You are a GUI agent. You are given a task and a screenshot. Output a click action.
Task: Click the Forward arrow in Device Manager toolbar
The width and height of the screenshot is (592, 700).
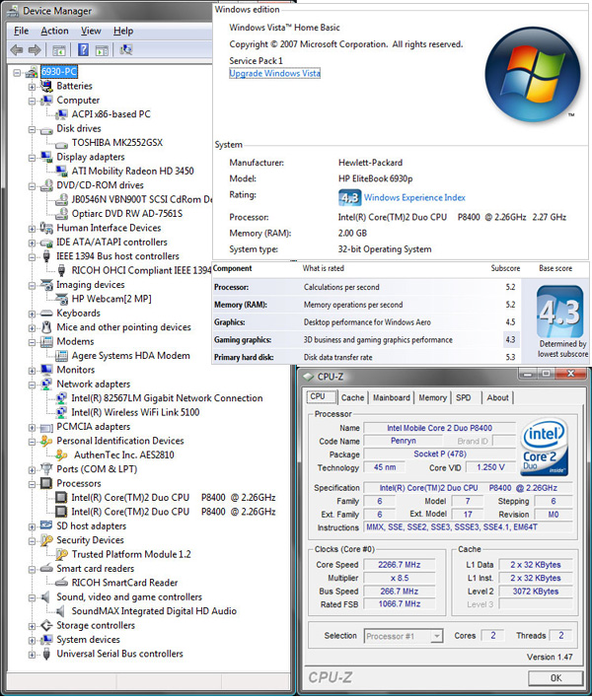[35, 50]
